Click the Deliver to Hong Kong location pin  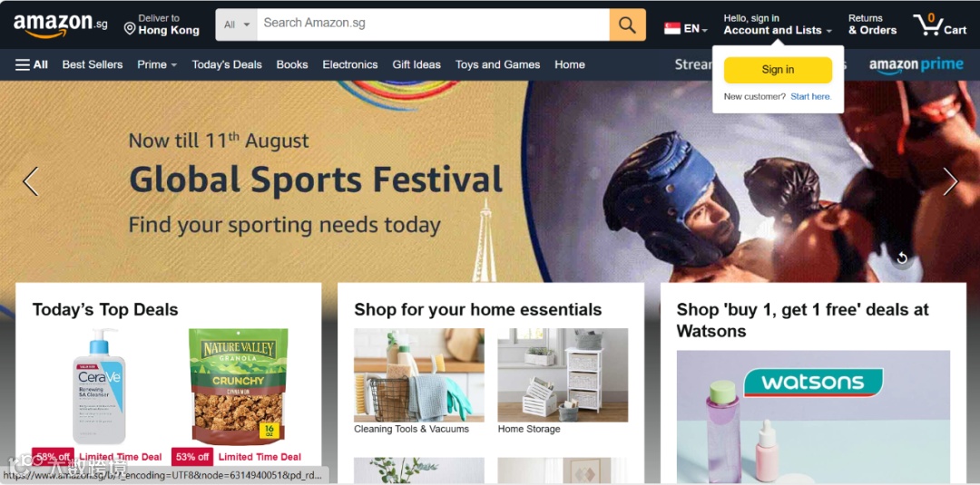pos(130,29)
